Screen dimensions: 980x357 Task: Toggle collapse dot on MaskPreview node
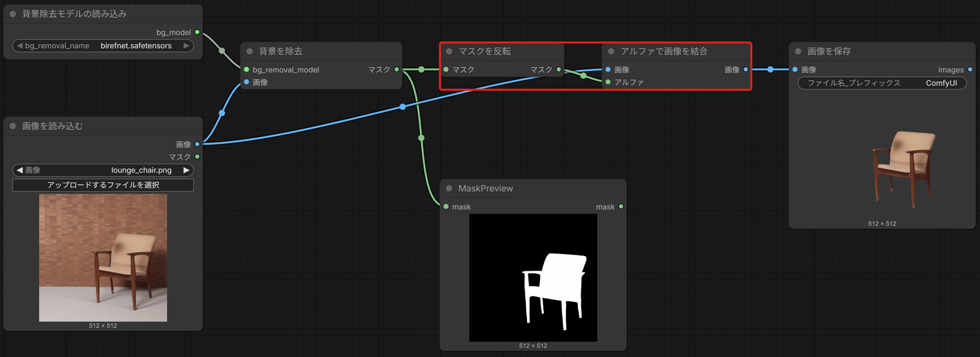coord(449,189)
